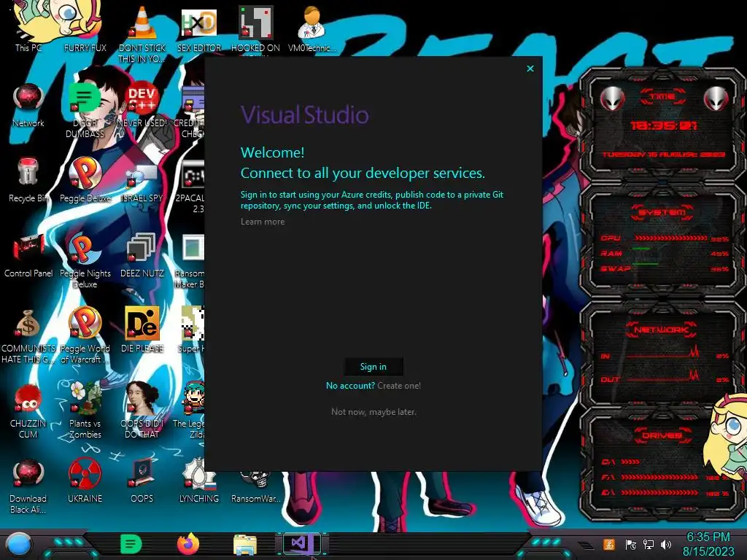
Task: Click Create one! account link
Action: click(399, 386)
